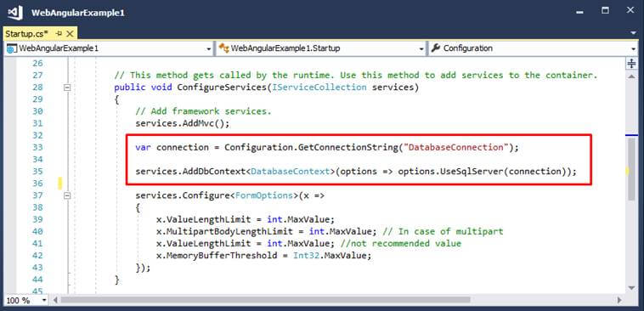Screen dimensions: 644x311
Task: Click the Startup class icon in navigation bar
Action: pyautogui.click(x=223, y=48)
